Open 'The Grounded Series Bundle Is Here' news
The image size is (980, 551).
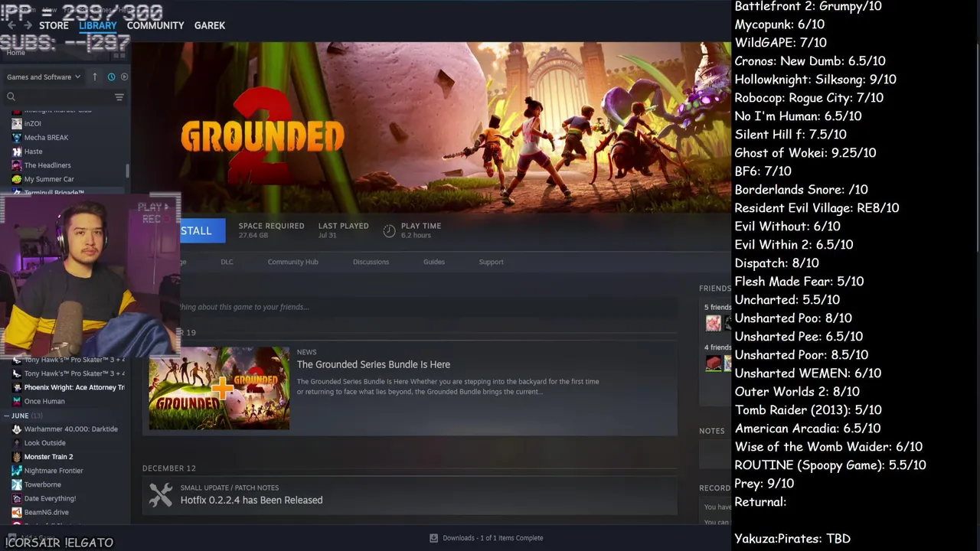tap(374, 364)
